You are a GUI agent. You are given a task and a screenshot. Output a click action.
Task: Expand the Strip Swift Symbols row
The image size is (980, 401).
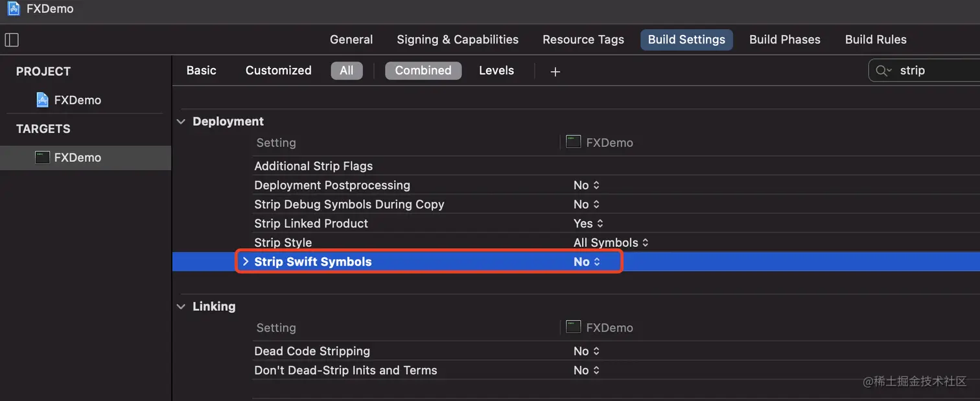(x=246, y=262)
